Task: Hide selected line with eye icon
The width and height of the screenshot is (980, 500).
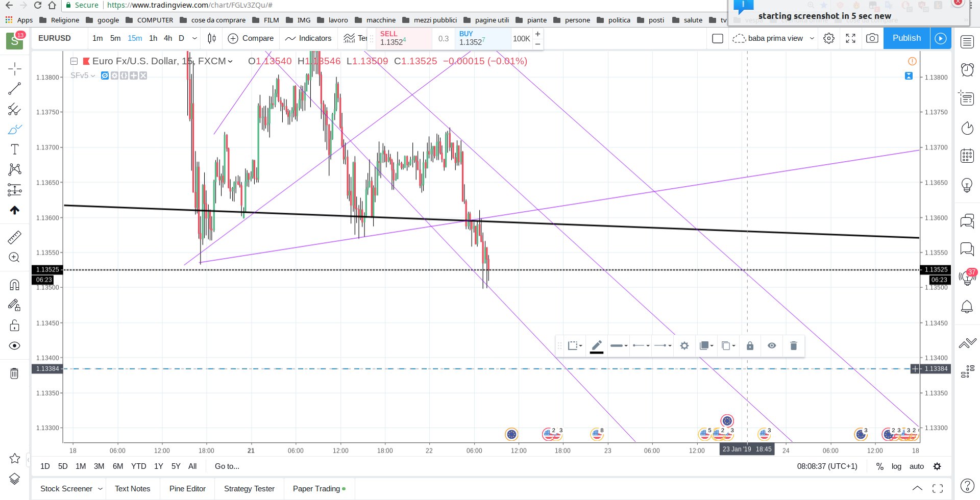Action: click(772, 346)
